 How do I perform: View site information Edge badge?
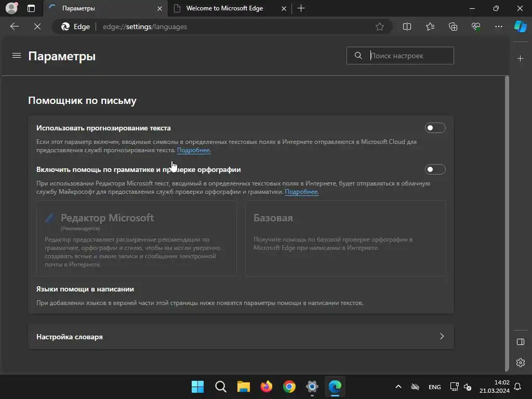coord(75,26)
